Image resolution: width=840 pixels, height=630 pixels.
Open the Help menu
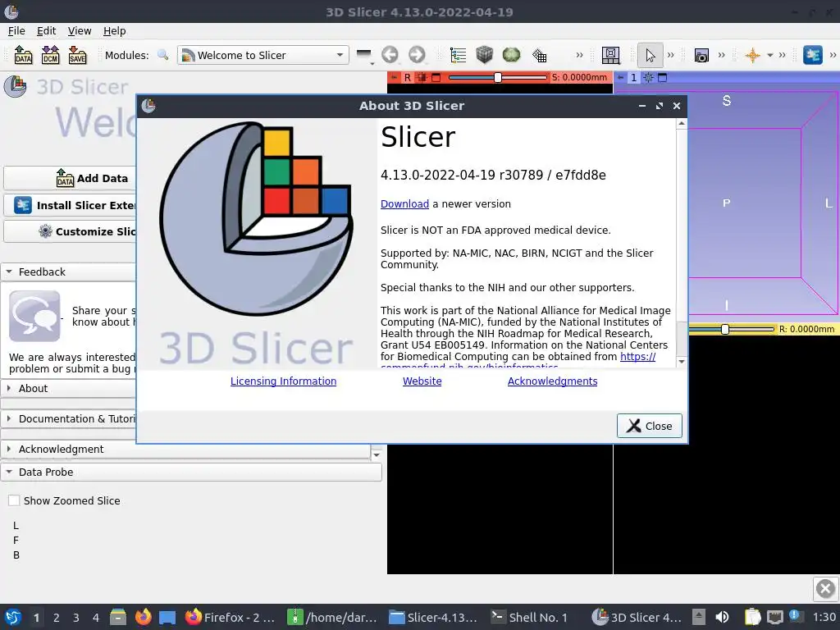[x=114, y=31]
